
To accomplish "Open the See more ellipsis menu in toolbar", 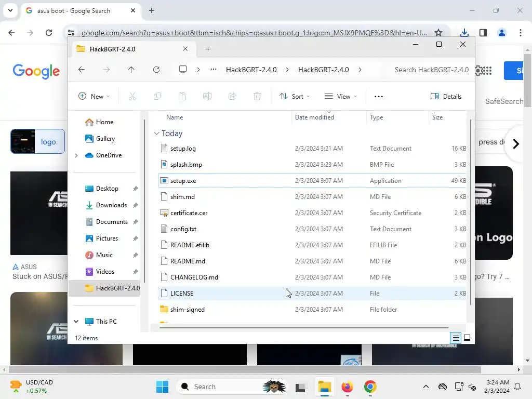I will pos(379,96).
